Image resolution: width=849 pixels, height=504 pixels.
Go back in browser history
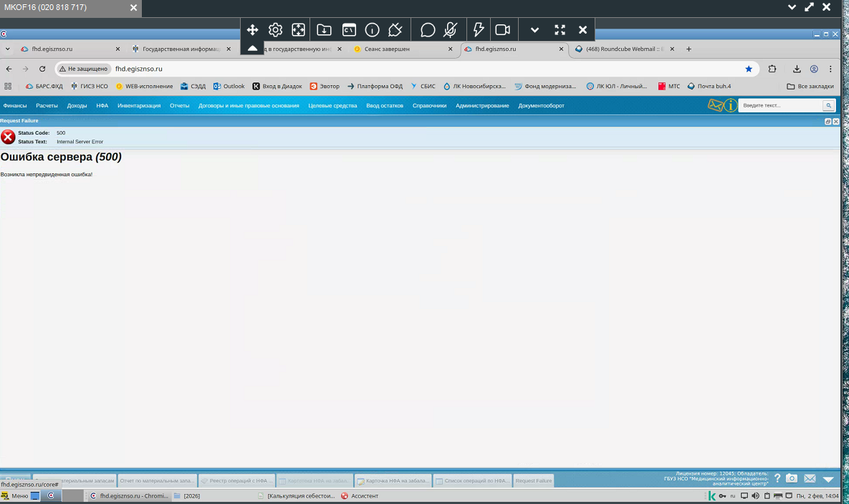click(9, 69)
